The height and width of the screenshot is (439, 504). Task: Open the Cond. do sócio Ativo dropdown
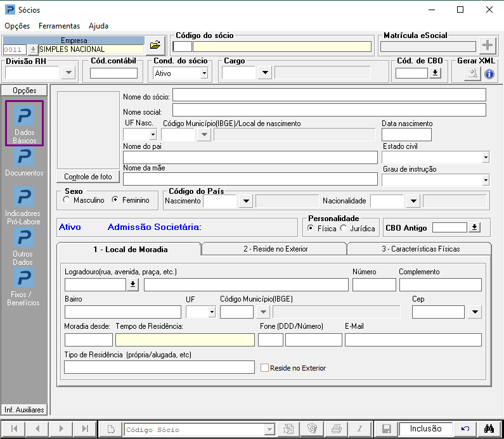[204, 73]
